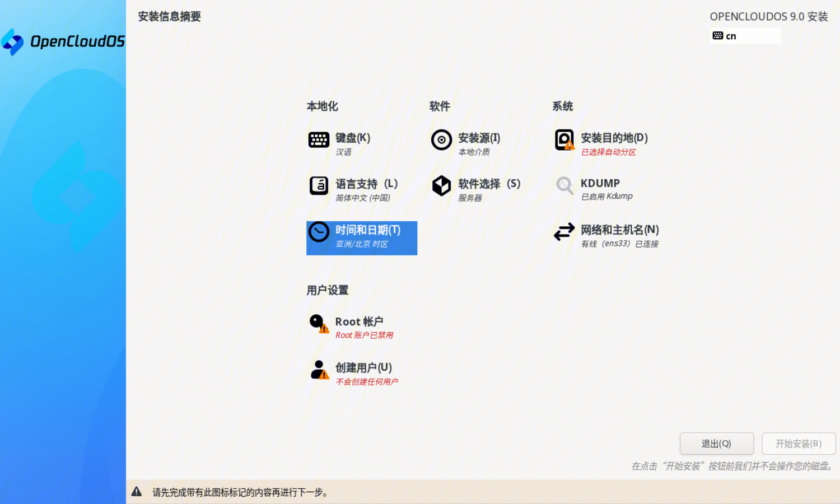The height and width of the screenshot is (504, 840).
Task: Choose 安装源(I) installation source label
Action: coord(479,138)
